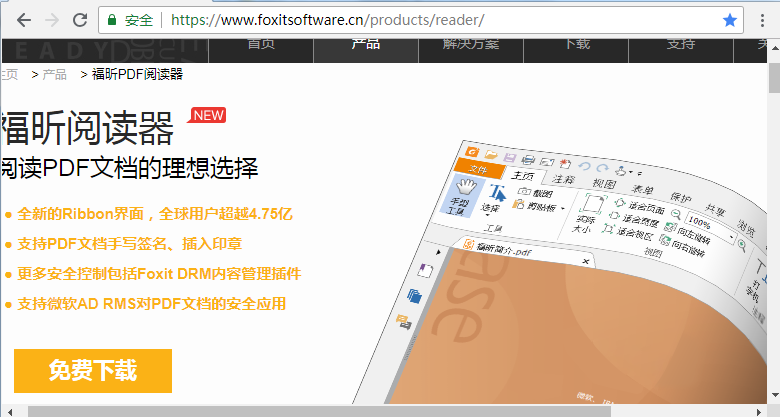Click the Foxit DRM内容管理插件 bullet text
Viewport: 780px width, 417px height.
coord(159,274)
